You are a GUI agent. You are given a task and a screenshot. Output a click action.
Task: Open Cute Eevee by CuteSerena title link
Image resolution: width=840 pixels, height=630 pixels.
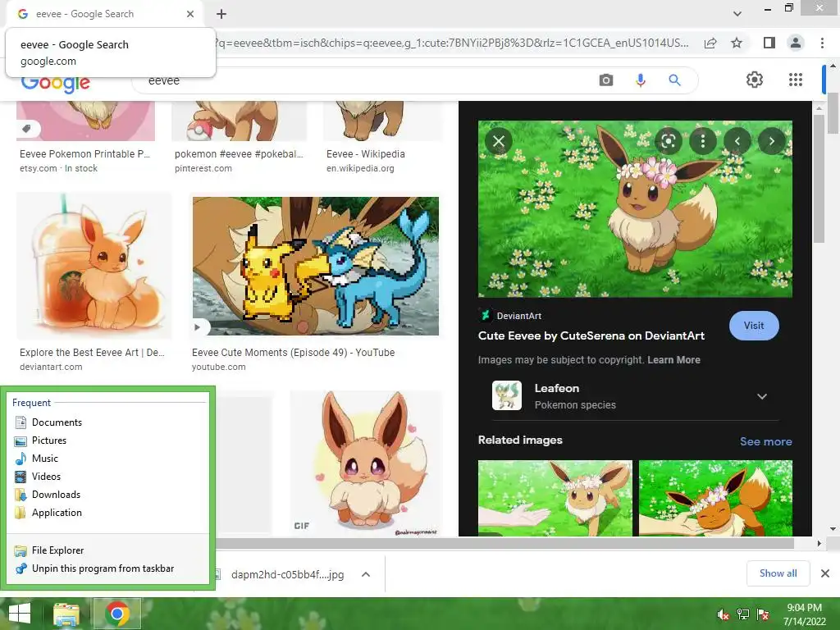pos(591,336)
